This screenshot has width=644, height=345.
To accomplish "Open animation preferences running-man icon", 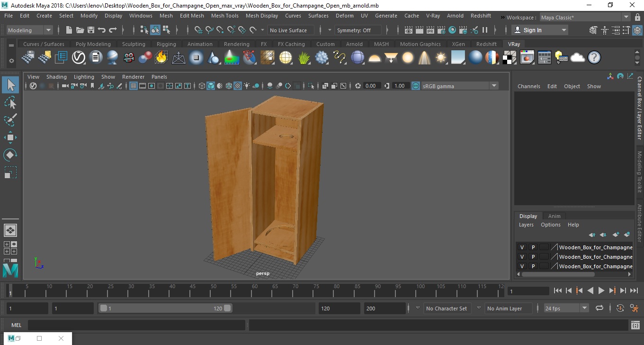I will tap(635, 308).
